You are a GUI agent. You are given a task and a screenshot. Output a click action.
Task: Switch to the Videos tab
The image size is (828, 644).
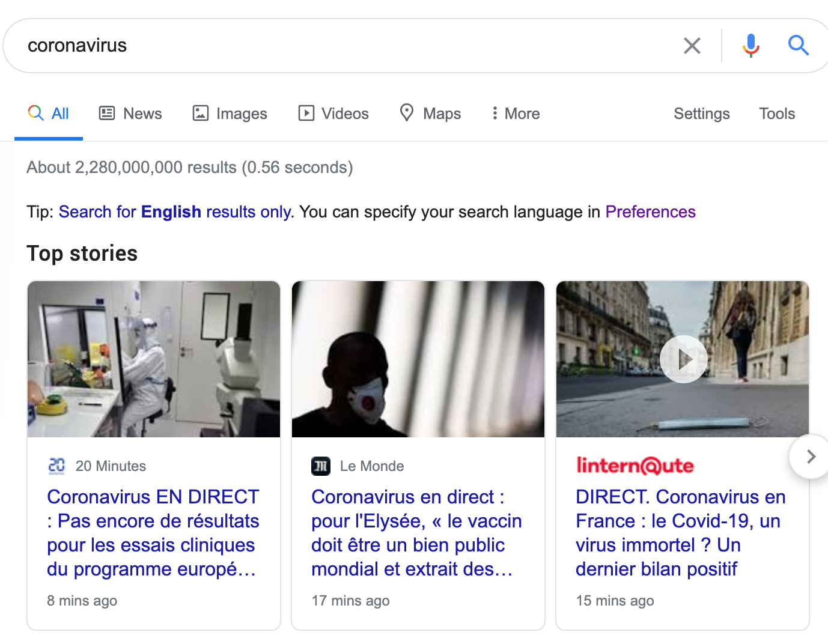[x=333, y=114]
